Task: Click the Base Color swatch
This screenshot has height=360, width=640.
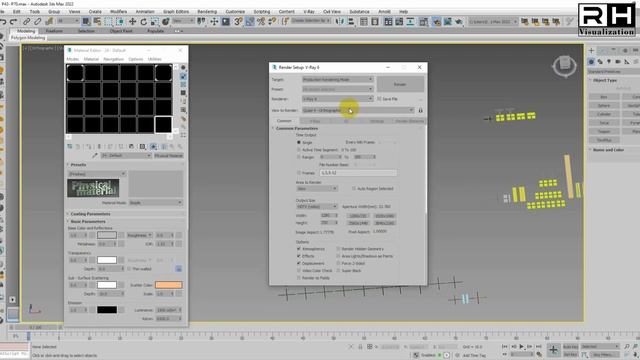Action: point(107,235)
